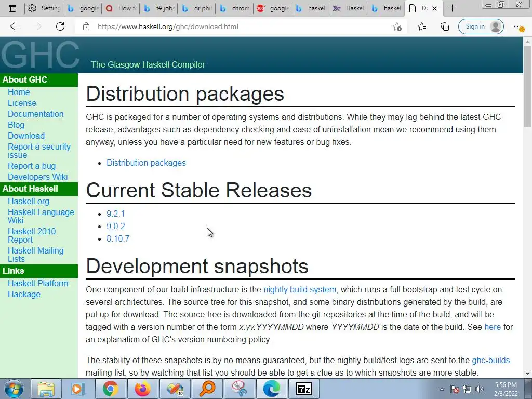Open the Report a bug link

[32, 166]
